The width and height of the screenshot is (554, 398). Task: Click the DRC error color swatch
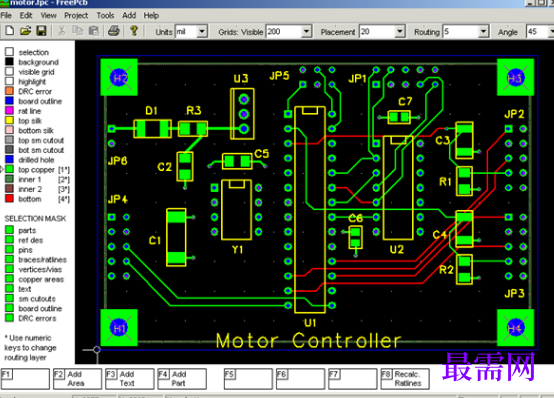pos(9,91)
